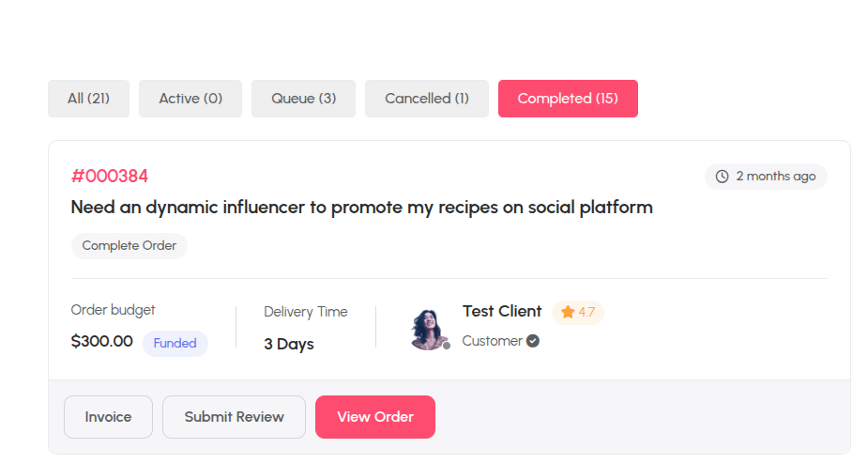The width and height of the screenshot is (868, 464).
Task: Switch to the All (21) tab
Action: click(x=88, y=99)
